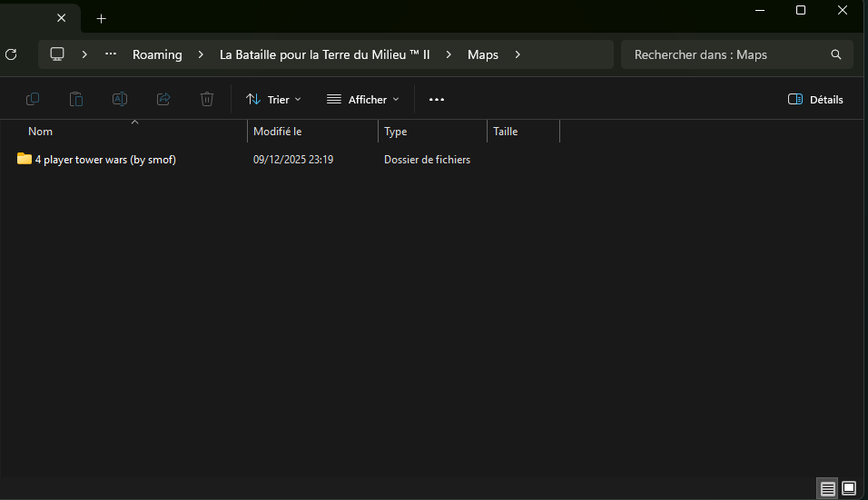Click the Rename icon in toolbar
Viewport: 868px width, 500px height.
click(120, 99)
